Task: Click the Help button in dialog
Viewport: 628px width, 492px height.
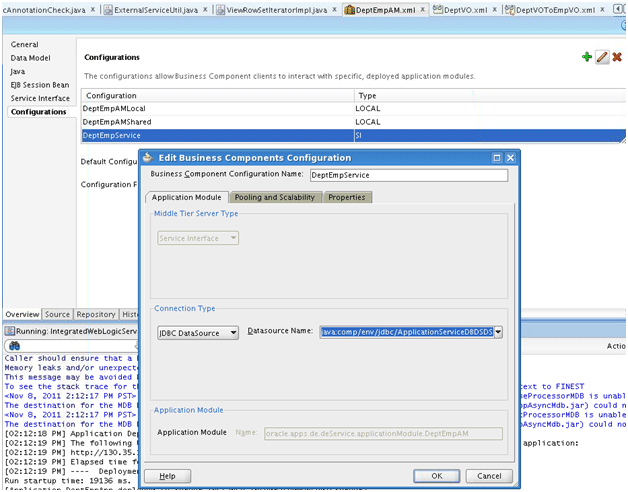Action: click(x=167, y=476)
